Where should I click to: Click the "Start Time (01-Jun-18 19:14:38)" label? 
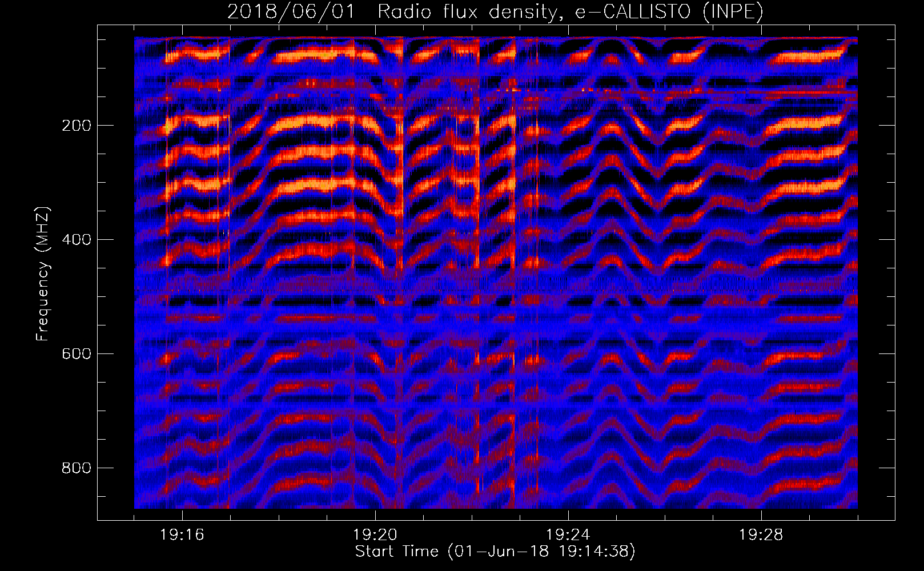click(x=495, y=552)
